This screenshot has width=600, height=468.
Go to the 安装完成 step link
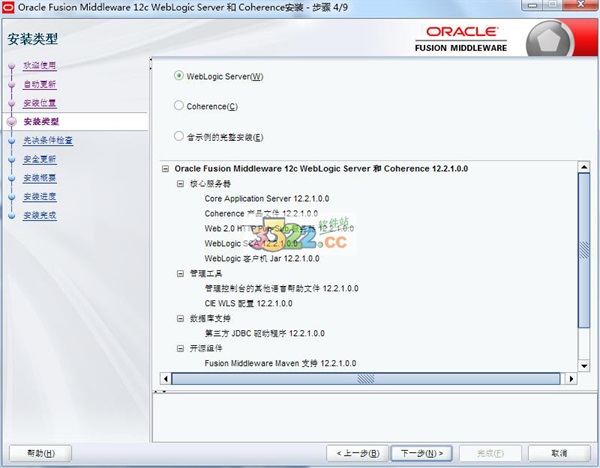click(40, 215)
